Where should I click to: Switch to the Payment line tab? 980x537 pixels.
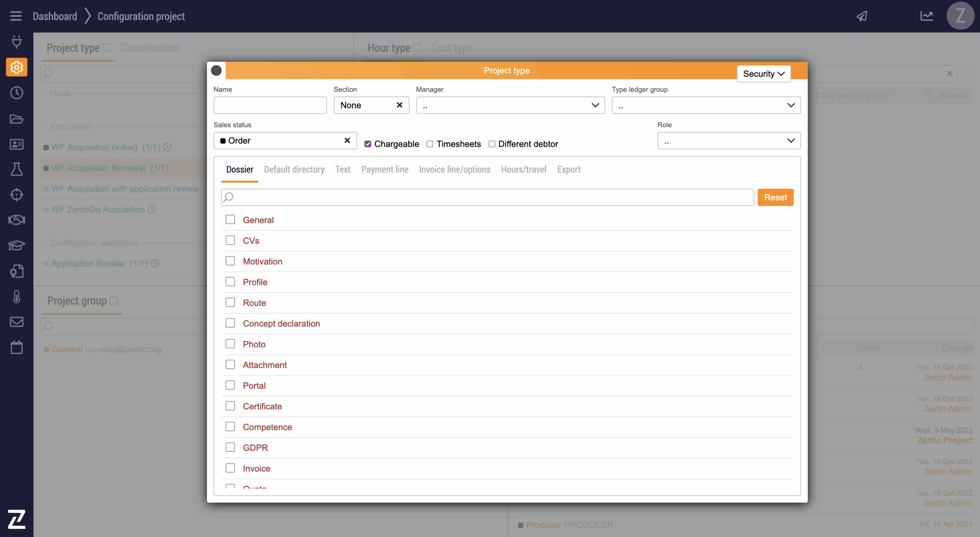click(384, 169)
